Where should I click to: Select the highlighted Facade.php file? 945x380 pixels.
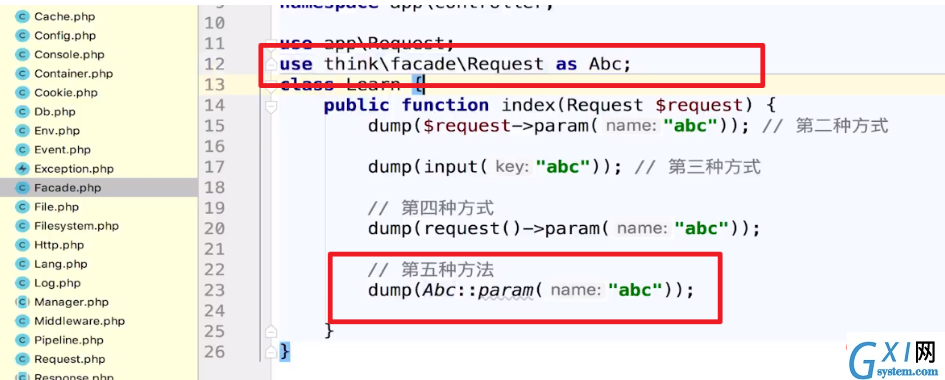(x=68, y=188)
